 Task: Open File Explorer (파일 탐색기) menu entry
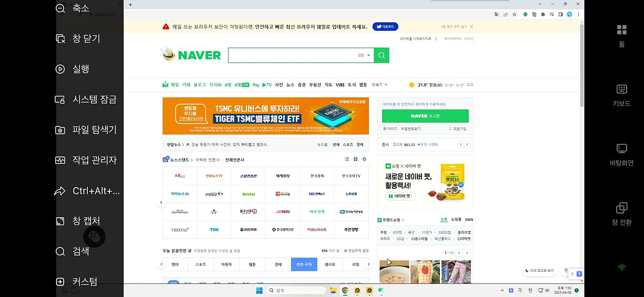86,130
